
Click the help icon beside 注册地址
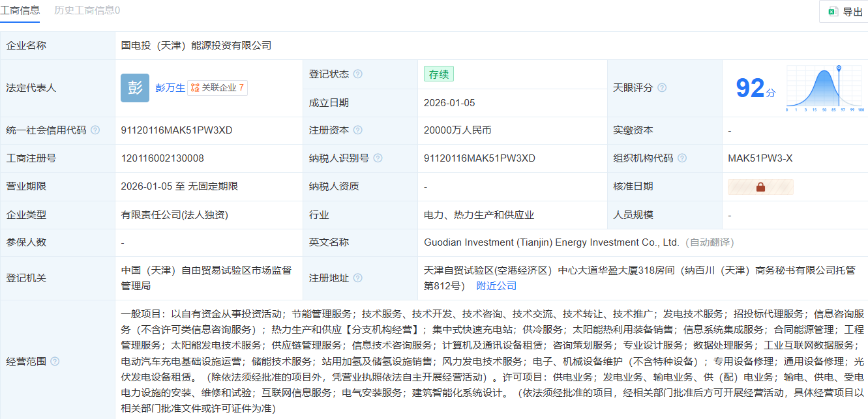(x=358, y=278)
